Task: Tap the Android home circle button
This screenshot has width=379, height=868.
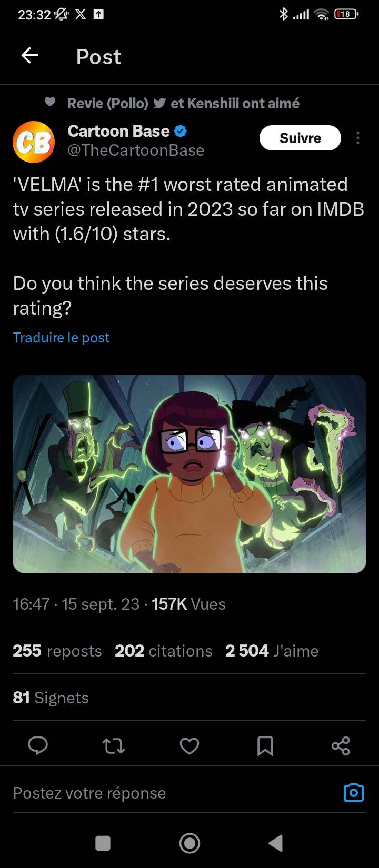Action: click(189, 843)
